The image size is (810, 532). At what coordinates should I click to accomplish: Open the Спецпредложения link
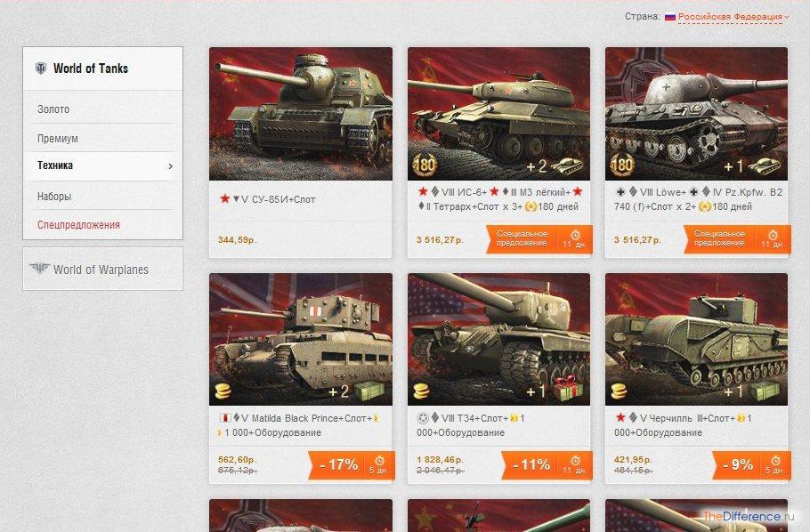tap(78, 225)
